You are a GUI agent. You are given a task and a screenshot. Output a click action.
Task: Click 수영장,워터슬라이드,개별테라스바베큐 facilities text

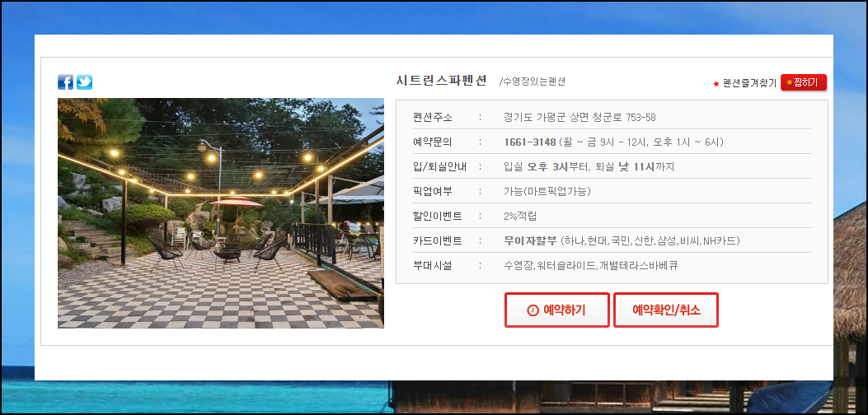point(591,266)
